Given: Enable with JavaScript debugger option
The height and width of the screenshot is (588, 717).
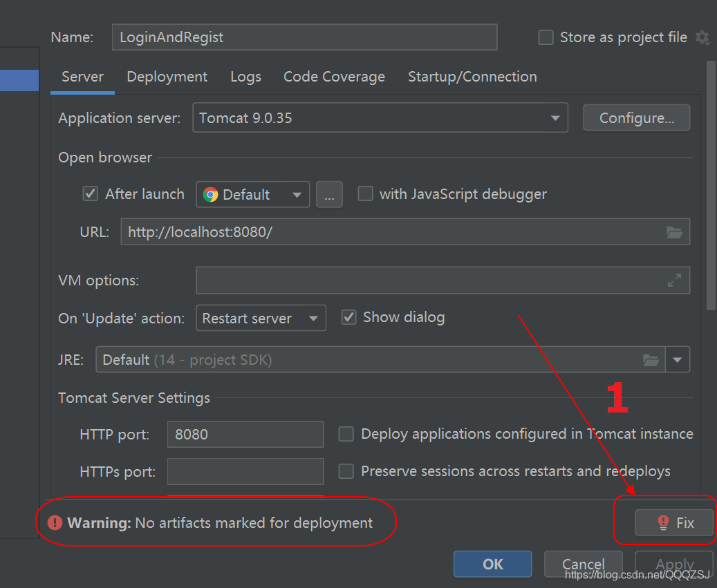Looking at the screenshot, I should tap(365, 193).
